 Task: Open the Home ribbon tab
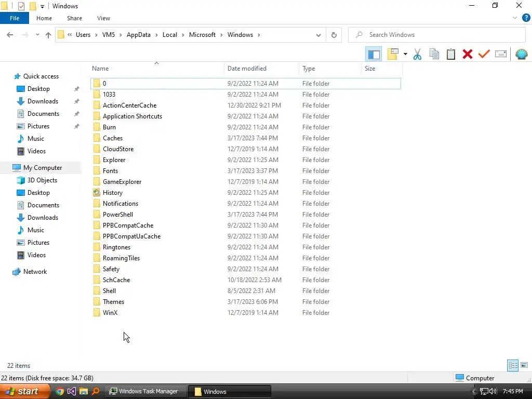coord(44,18)
